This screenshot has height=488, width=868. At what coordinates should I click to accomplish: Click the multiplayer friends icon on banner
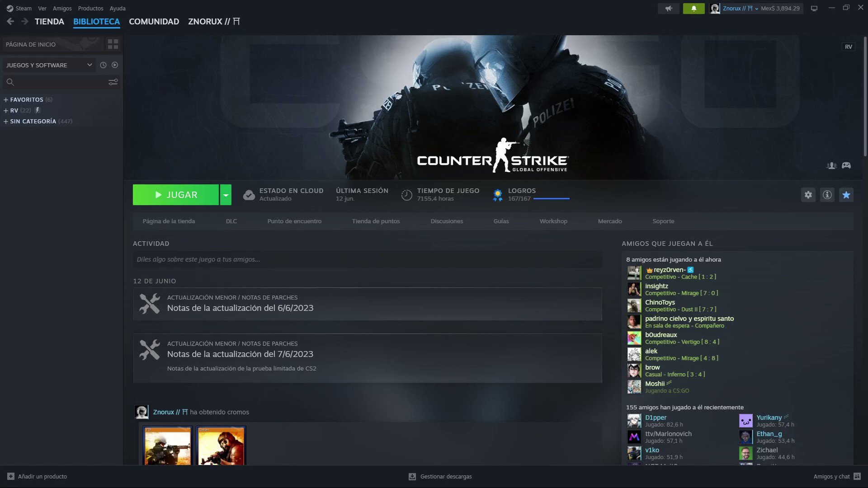tap(831, 165)
